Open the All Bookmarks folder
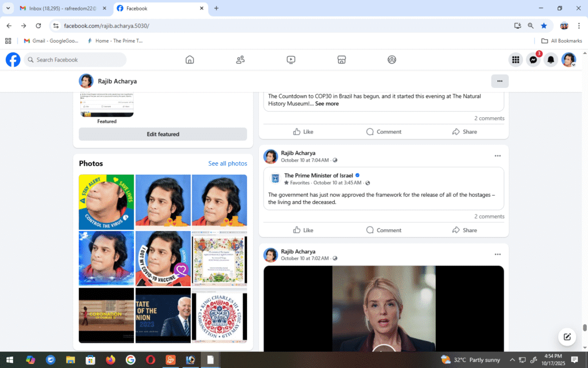The height and width of the screenshot is (368, 588). 562,41
